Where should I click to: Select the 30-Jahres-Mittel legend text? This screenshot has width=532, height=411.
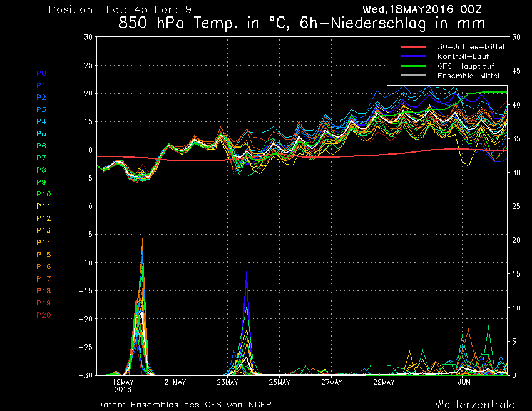click(x=471, y=47)
